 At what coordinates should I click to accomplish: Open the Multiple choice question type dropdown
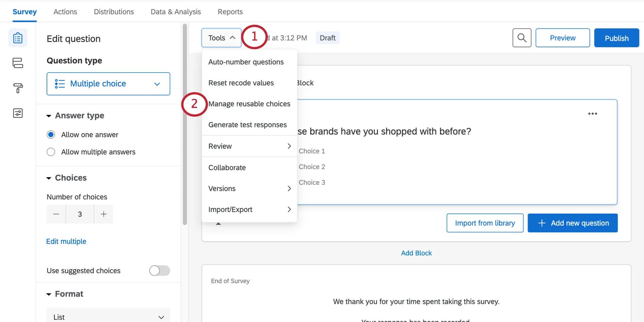108,84
